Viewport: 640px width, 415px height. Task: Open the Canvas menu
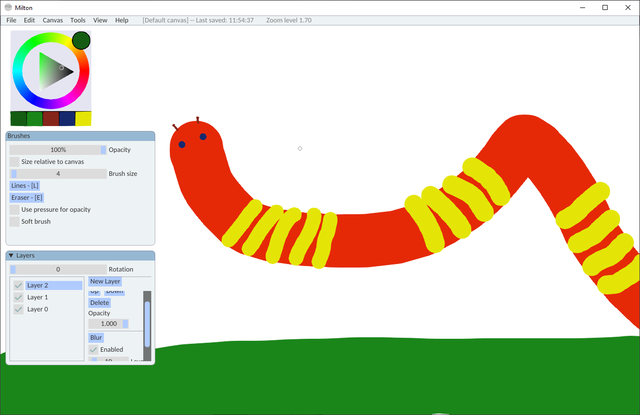pyautogui.click(x=53, y=20)
